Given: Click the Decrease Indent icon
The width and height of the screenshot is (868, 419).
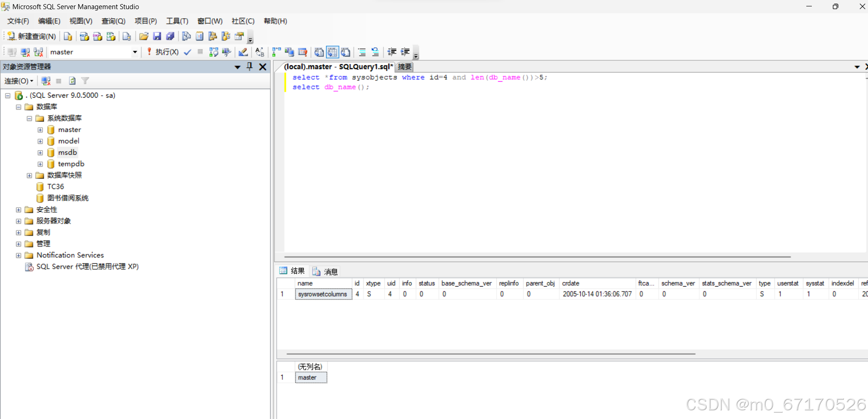Looking at the screenshot, I should pos(392,52).
